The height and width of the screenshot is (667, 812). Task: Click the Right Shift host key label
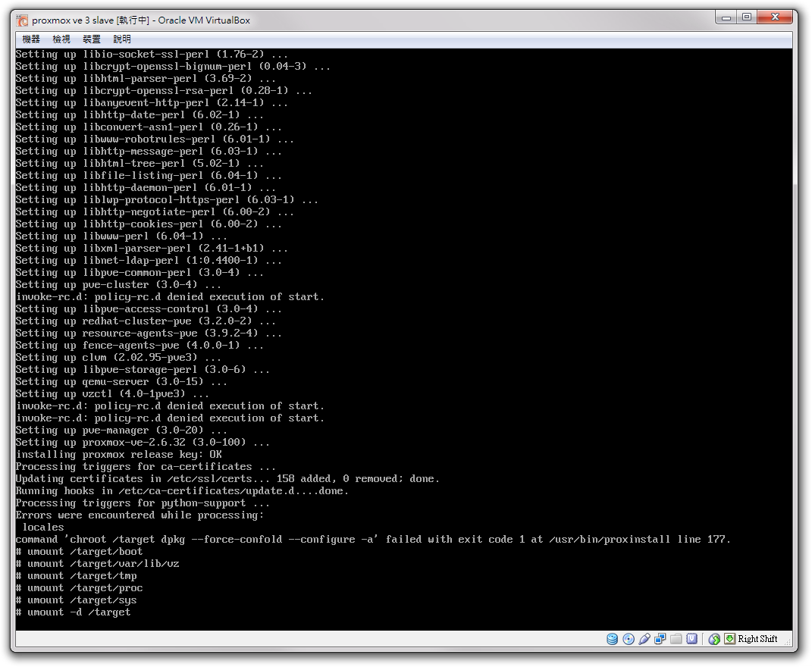pyautogui.click(x=757, y=639)
